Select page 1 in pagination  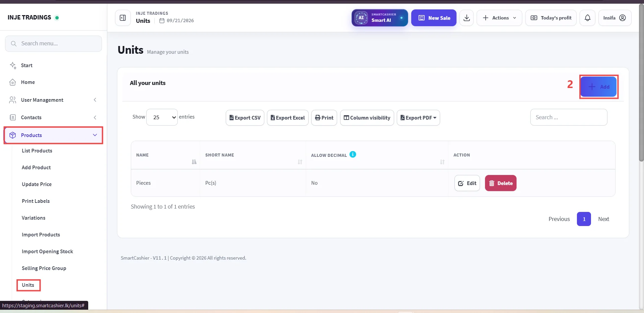[584, 219]
